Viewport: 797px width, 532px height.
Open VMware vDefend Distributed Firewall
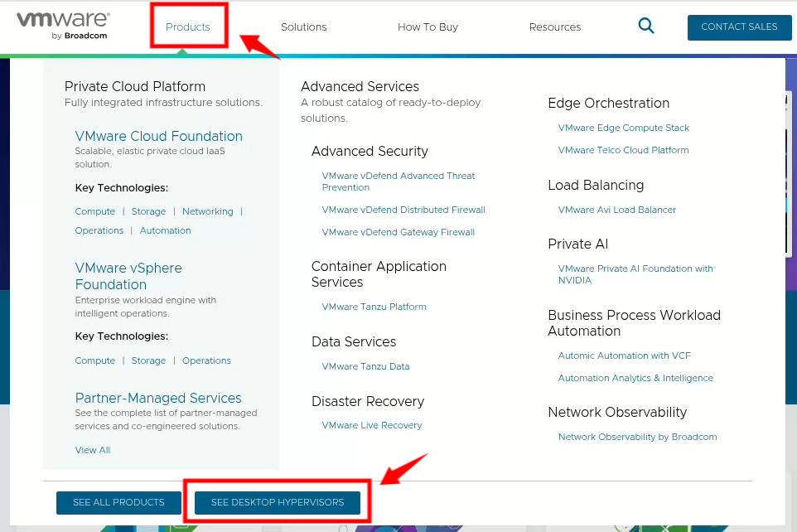(x=403, y=210)
